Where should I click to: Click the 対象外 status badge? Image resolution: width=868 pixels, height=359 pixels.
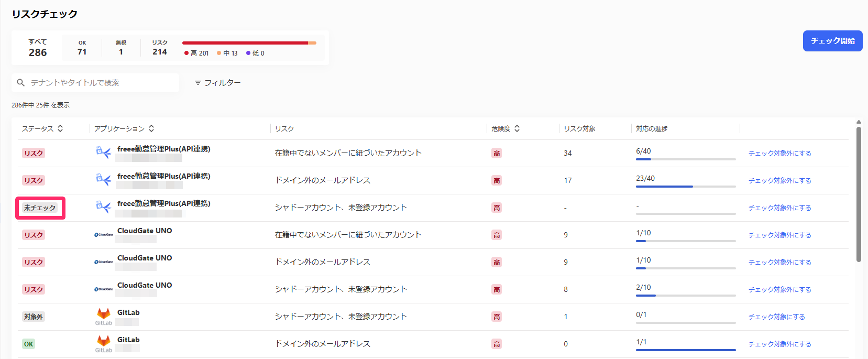pos(34,317)
